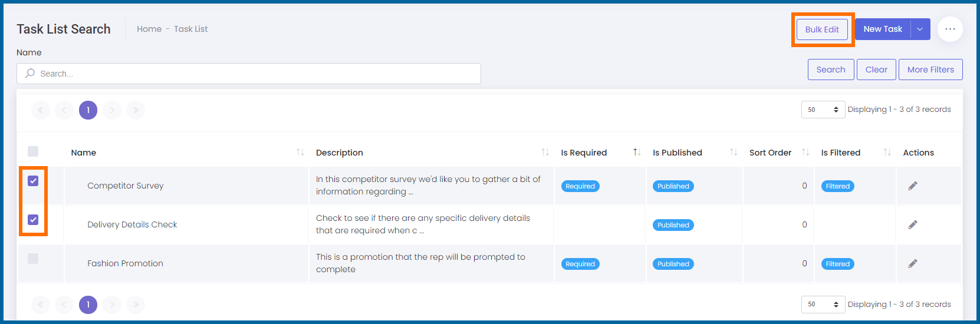Open the three-dots more options menu
Image resolution: width=980 pixels, height=324 pixels.
tap(950, 29)
